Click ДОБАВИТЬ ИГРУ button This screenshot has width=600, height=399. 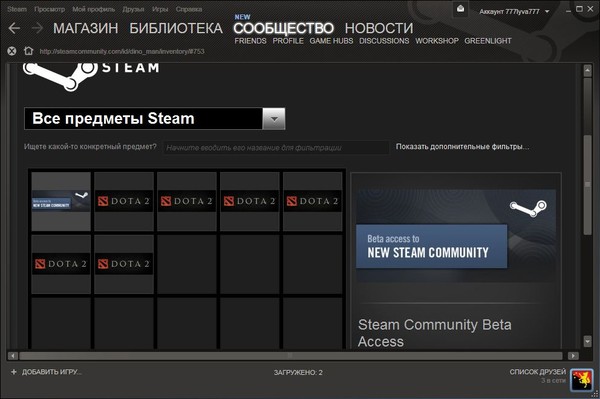point(46,372)
